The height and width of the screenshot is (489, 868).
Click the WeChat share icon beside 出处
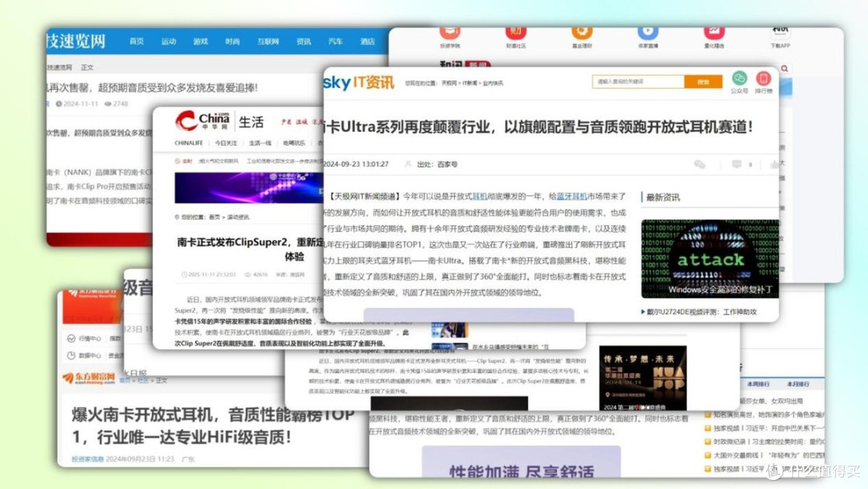[x=700, y=164]
